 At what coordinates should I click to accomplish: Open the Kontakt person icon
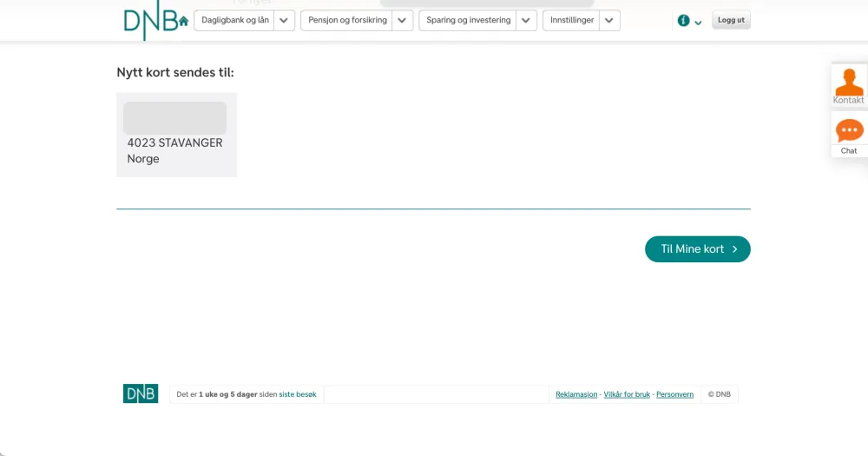click(849, 82)
